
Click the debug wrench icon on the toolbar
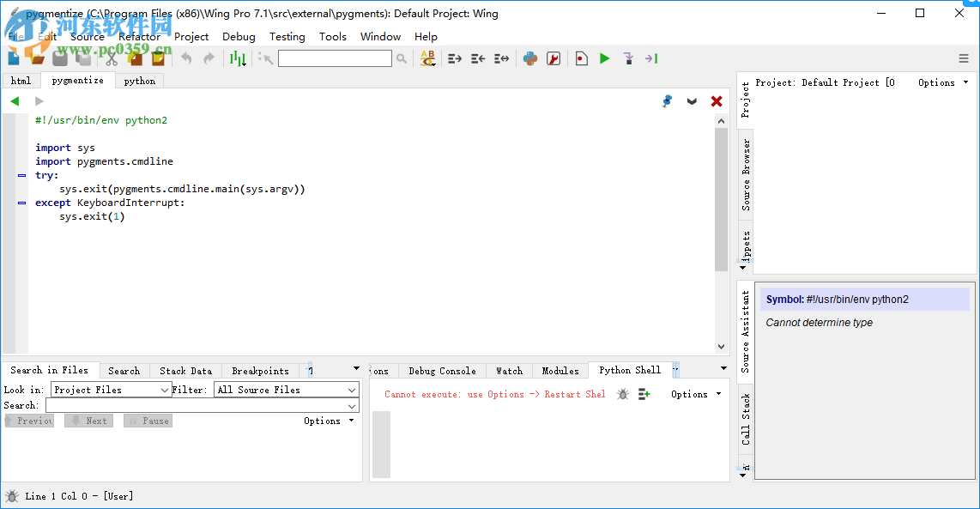pos(554,58)
